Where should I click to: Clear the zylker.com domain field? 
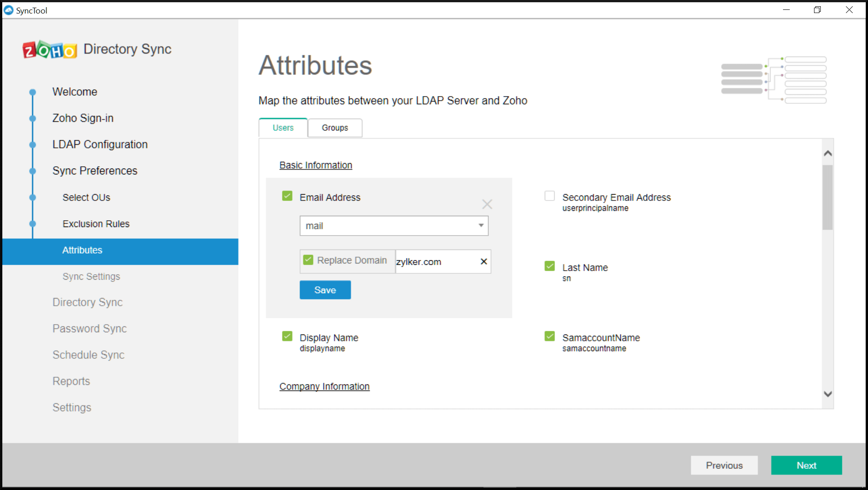483,262
